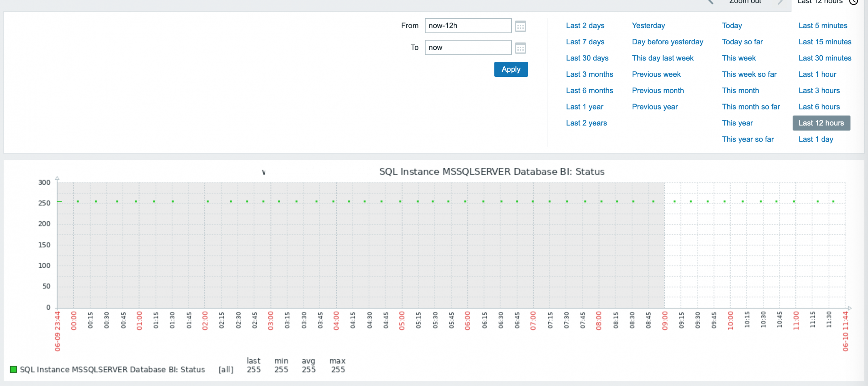Click the green legend square for BI Status
Screen dimensions: 868x386
pyautogui.click(x=14, y=369)
